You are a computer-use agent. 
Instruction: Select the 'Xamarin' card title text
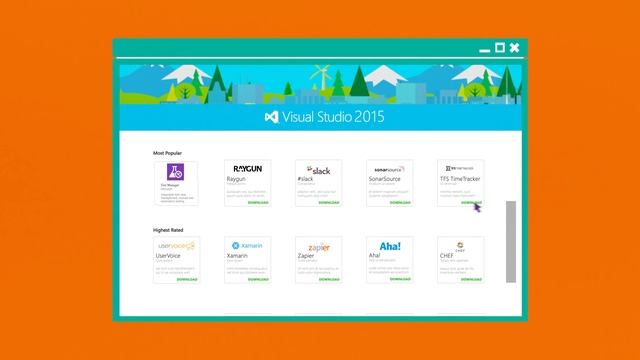point(237,256)
